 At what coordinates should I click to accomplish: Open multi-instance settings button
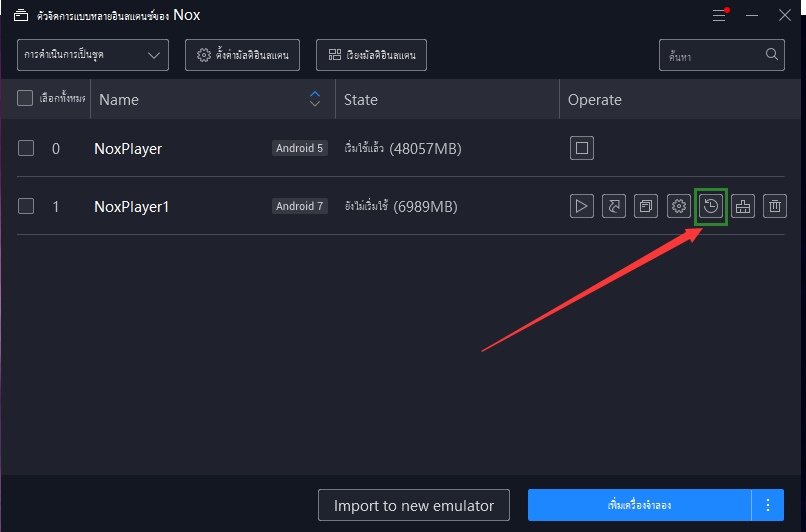(x=243, y=56)
